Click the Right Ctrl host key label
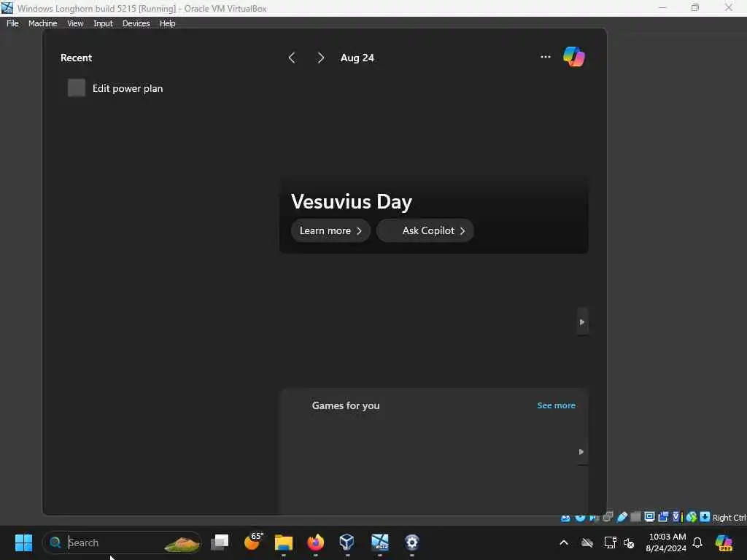 click(729, 518)
